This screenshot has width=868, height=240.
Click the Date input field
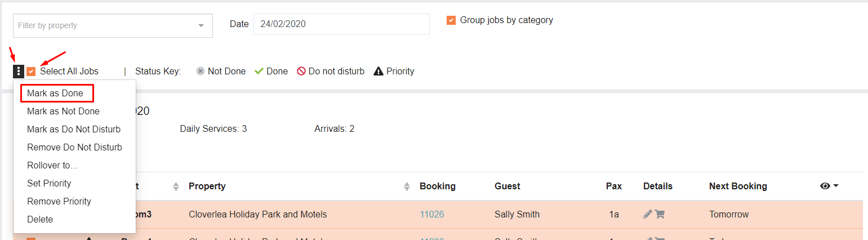(341, 24)
